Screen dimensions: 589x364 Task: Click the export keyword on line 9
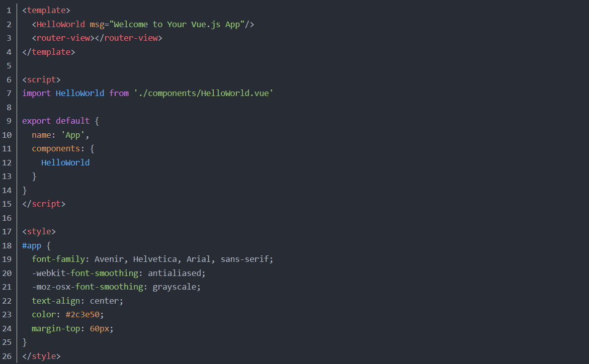pos(36,121)
